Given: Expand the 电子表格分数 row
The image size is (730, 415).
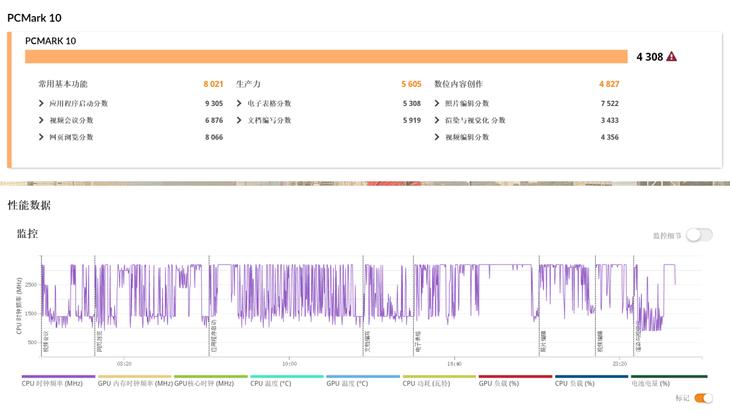Looking at the screenshot, I should click(x=264, y=103).
